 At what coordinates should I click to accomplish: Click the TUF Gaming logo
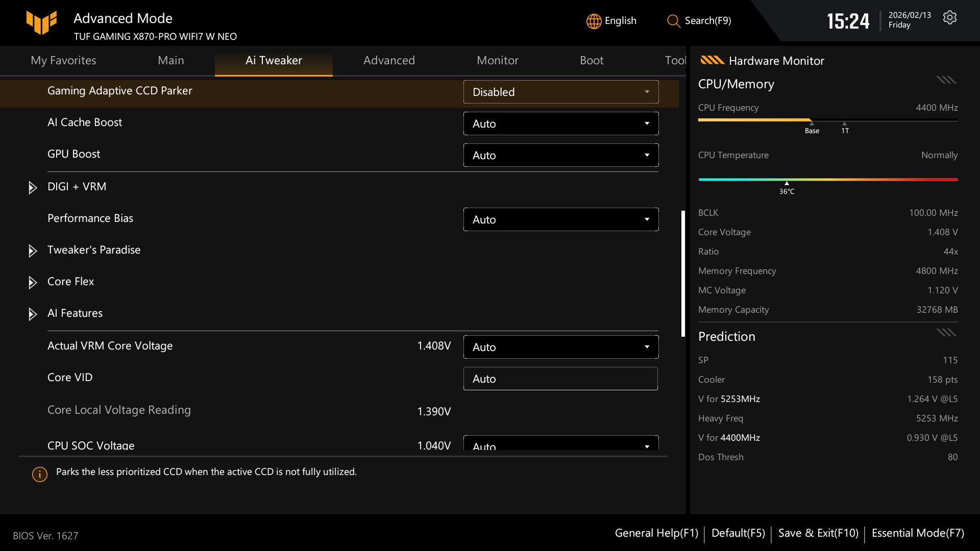pos(42,22)
